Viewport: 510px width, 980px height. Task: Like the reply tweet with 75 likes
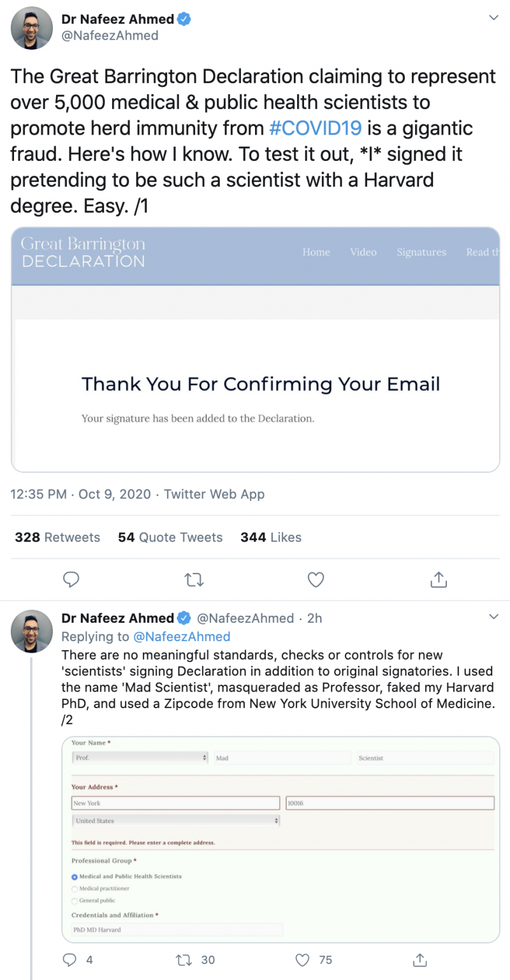click(303, 960)
